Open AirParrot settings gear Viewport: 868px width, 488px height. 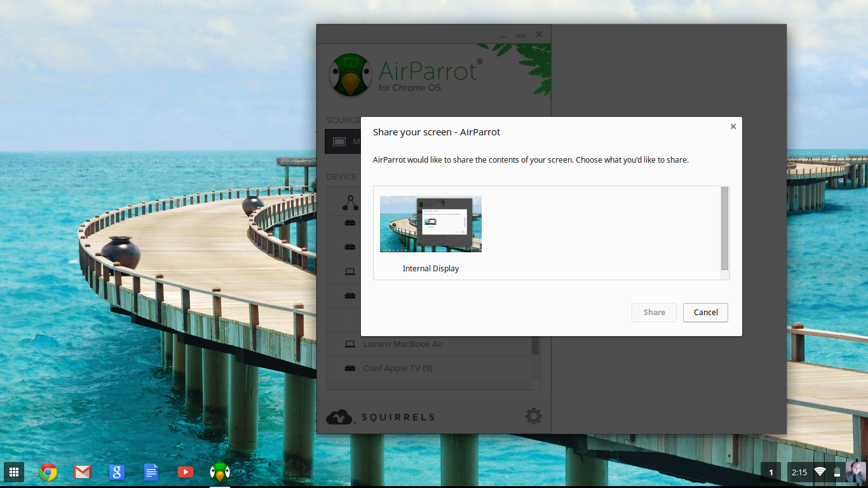click(x=534, y=417)
